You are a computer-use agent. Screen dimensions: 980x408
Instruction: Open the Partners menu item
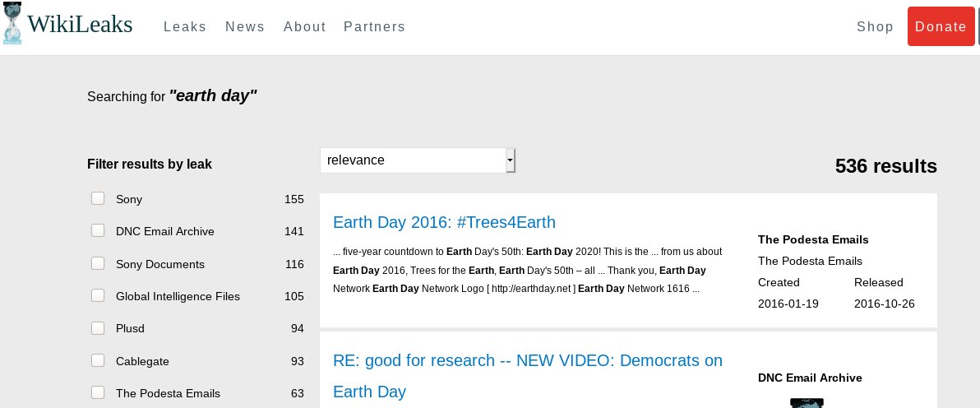tap(374, 27)
